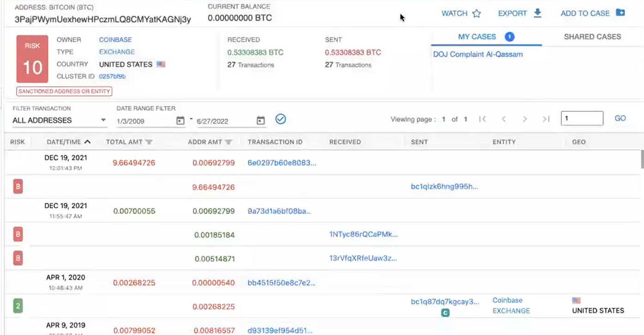The image size is (644, 335).
Task: Open the Addr Amt column filter
Action: click(229, 142)
